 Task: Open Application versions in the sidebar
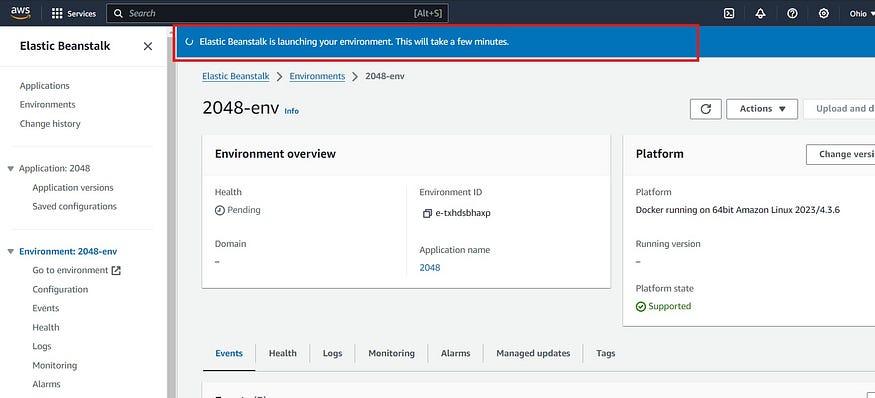pos(73,188)
